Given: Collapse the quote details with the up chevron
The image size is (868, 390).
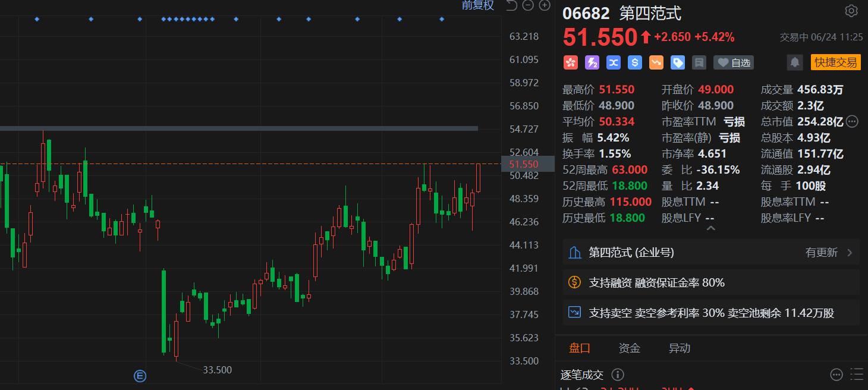Looking at the screenshot, I should [710, 228].
